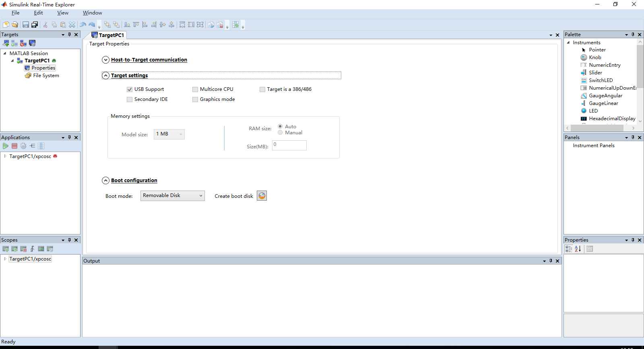644x349 pixels.
Task: Close the Output panel
Action: click(x=557, y=261)
